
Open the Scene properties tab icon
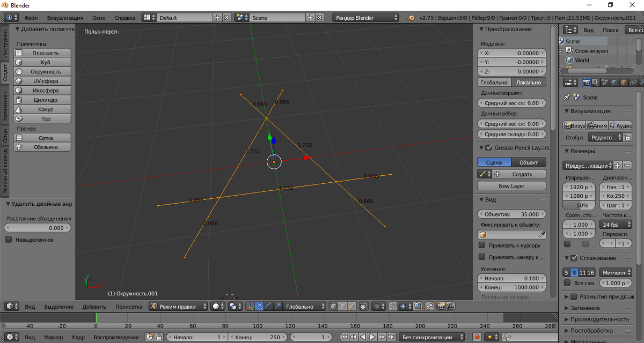(605, 82)
